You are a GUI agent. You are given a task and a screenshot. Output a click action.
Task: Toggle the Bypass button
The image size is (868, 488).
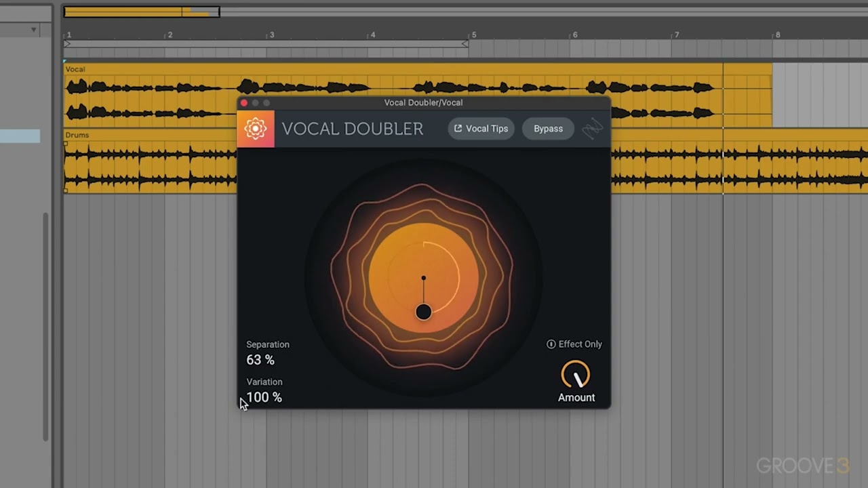click(548, 129)
